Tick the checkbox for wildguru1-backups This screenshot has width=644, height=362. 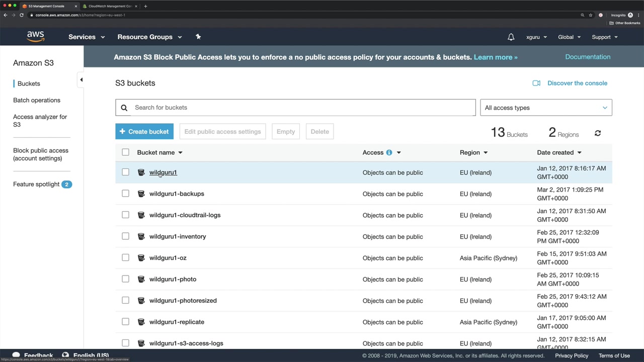click(125, 194)
